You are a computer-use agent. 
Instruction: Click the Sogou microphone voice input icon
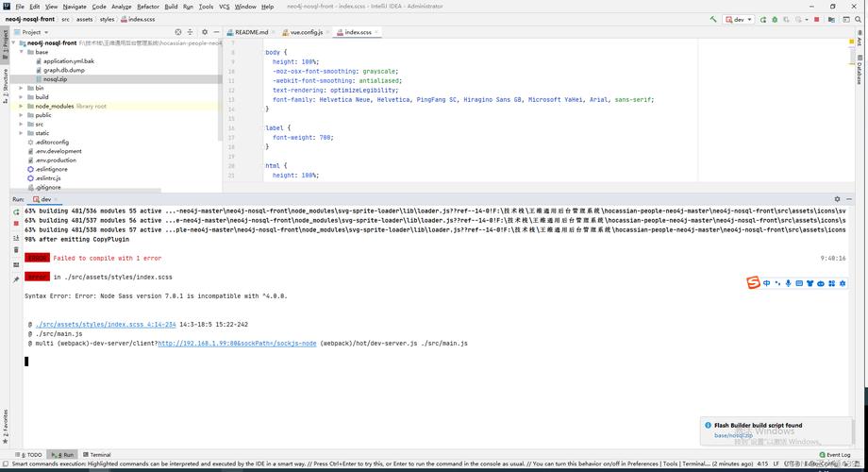(x=789, y=283)
